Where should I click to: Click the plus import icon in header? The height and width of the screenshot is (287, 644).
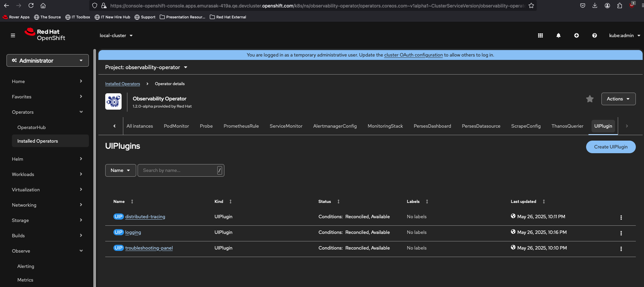[576, 35]
